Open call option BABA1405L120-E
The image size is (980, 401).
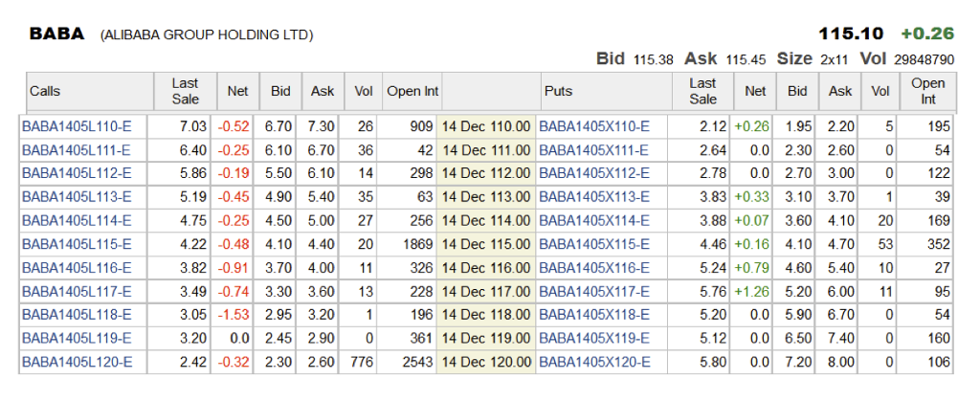[x=77, y=363]
